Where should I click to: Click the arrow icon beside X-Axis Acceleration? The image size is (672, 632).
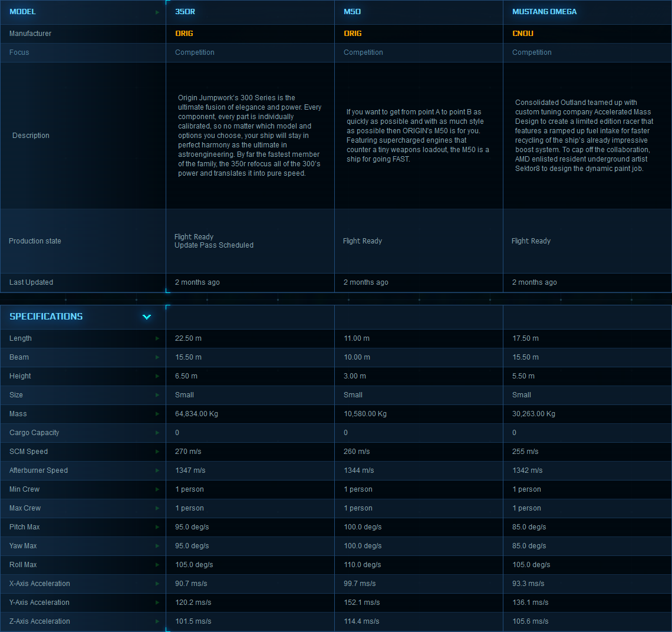pyautogui.click(x=157, y=584)
